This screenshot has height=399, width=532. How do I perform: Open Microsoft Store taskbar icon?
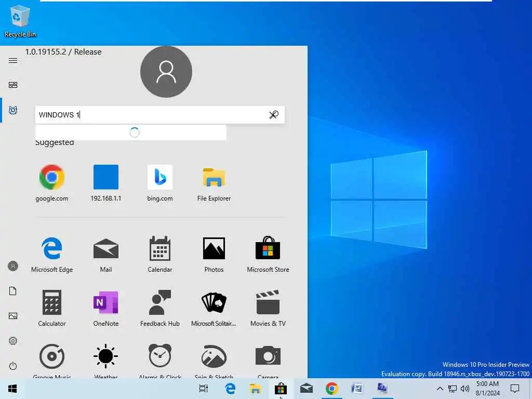click(281, 389)
